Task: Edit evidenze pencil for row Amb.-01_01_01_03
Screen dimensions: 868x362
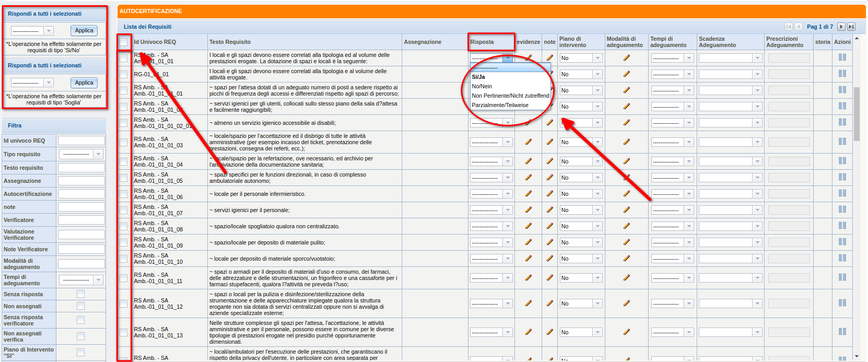Action: click(529, 142)
